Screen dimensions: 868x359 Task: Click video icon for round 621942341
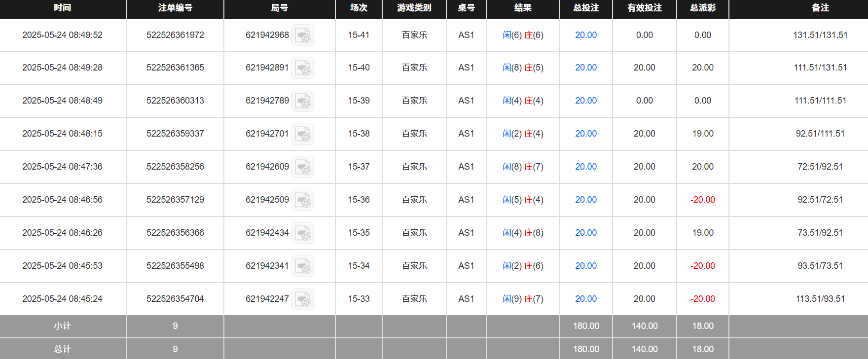point(302,266)
